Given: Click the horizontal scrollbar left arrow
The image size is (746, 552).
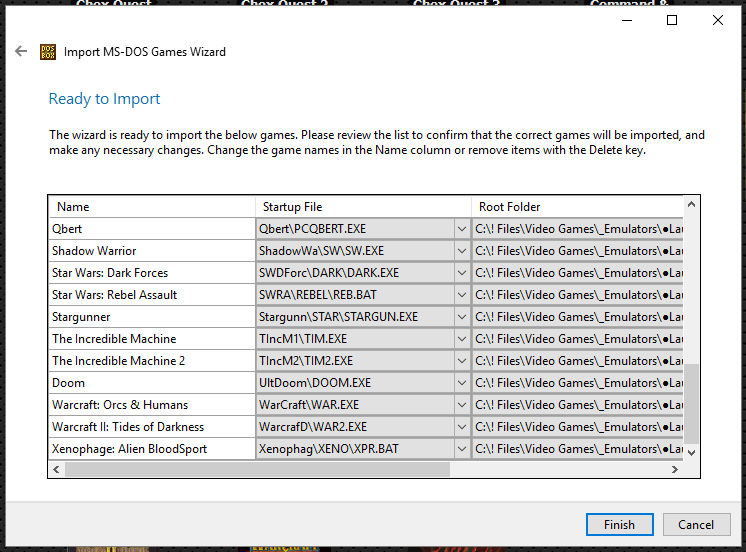Looking at the screenshot, I should click(x=56, y=469).
